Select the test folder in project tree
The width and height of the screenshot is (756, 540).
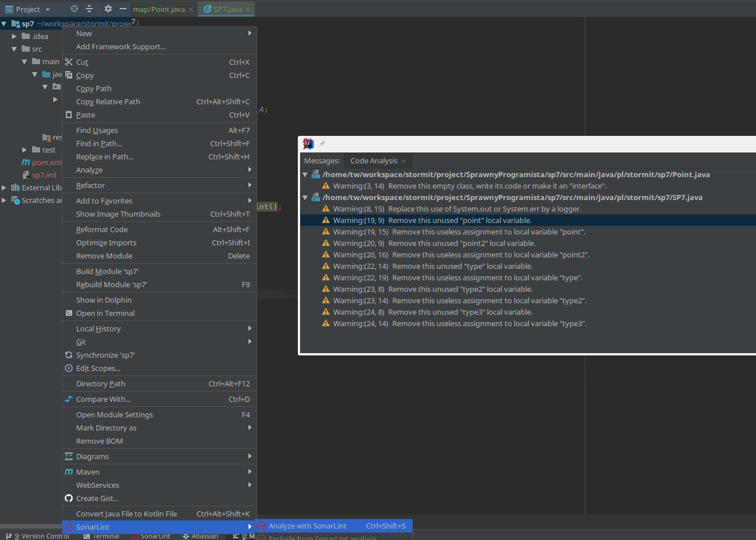click(49, 150)
